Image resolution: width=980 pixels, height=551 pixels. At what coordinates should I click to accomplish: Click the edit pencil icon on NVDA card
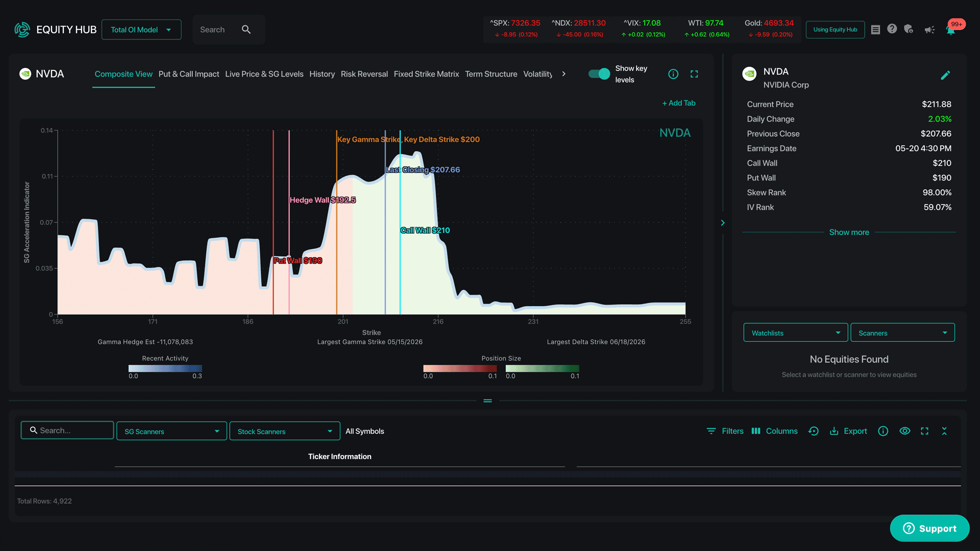coord(945,76)
